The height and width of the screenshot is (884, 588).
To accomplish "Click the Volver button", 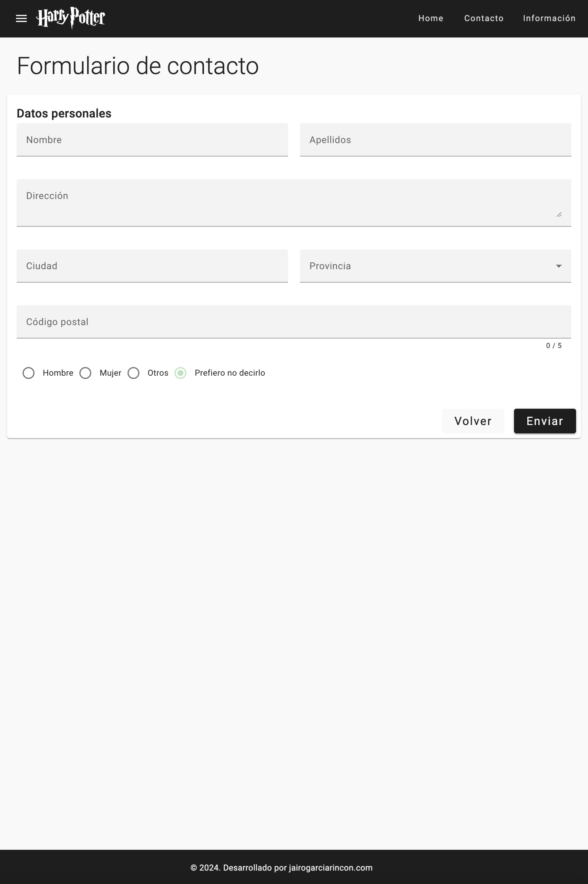I will pos(473,421).
